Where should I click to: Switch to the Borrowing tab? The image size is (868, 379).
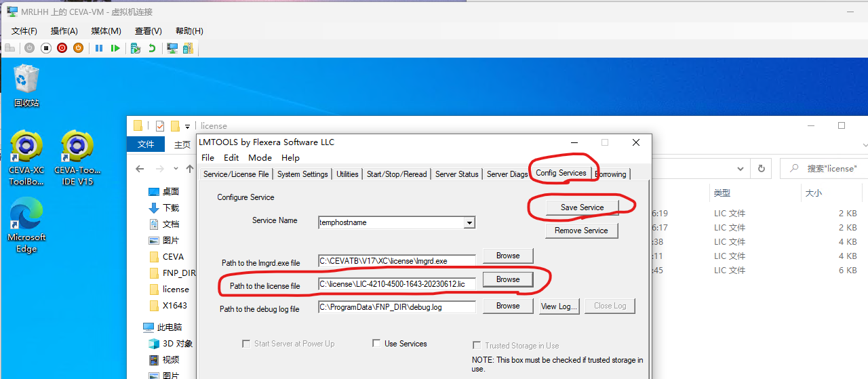click(x=610, y=174)
